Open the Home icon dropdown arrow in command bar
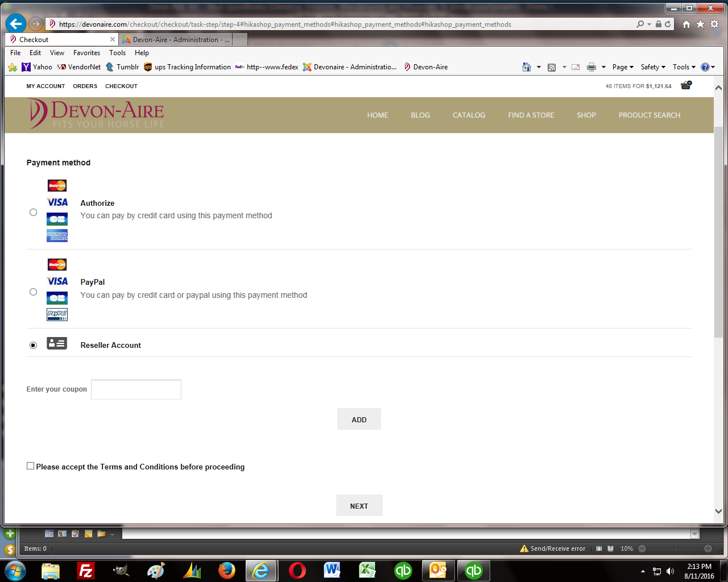This screenshot has width=728, height=582. pyautogui.click(x=539, y=67)
